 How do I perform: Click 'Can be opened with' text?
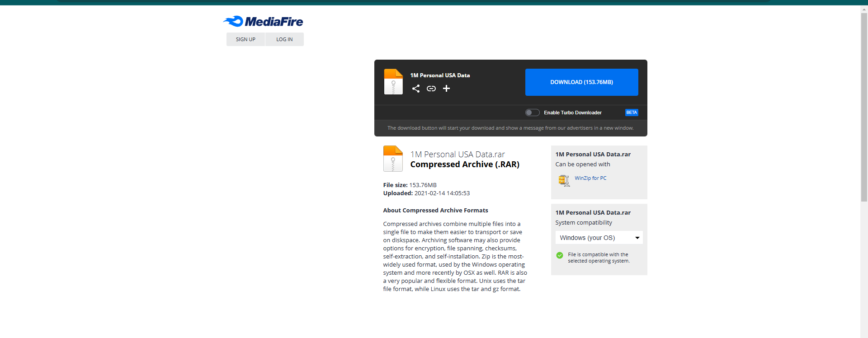[x=583, y=164]
